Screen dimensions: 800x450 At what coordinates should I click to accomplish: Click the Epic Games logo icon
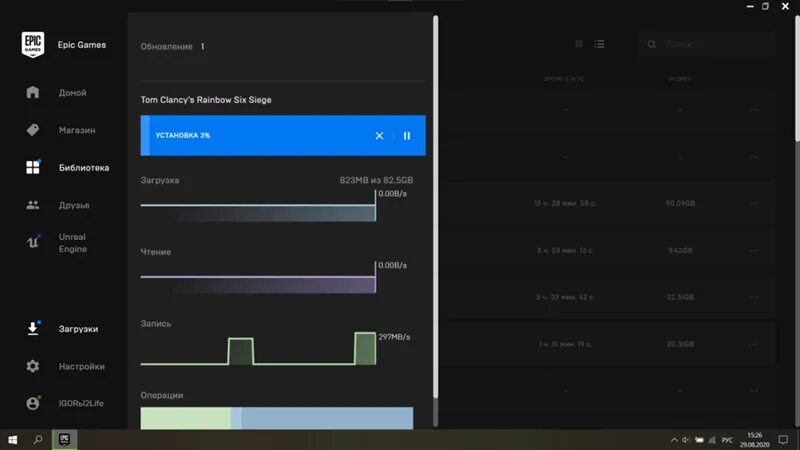coord(33,44)
